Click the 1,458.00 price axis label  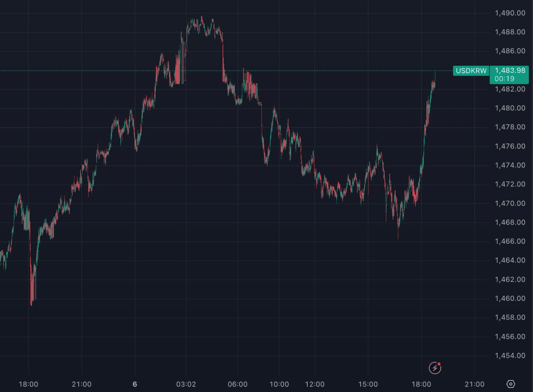[x=510, y=317]
